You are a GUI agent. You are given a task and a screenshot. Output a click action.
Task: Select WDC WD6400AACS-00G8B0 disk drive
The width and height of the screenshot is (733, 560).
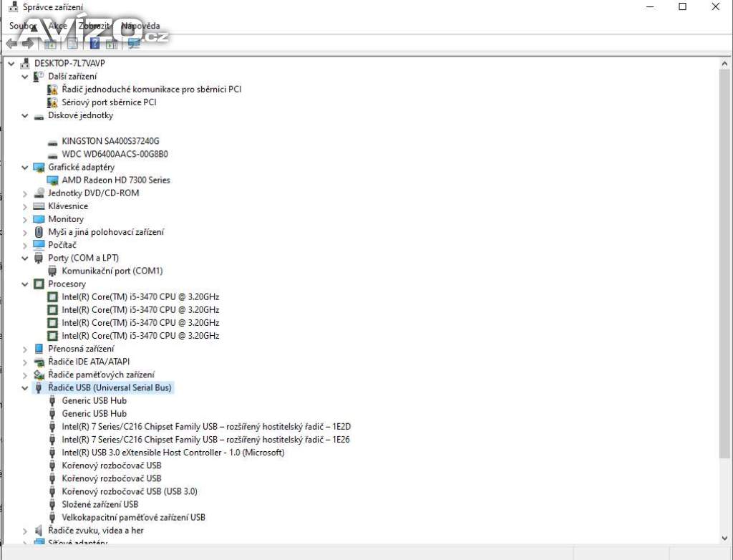click(x=115, y=154)
